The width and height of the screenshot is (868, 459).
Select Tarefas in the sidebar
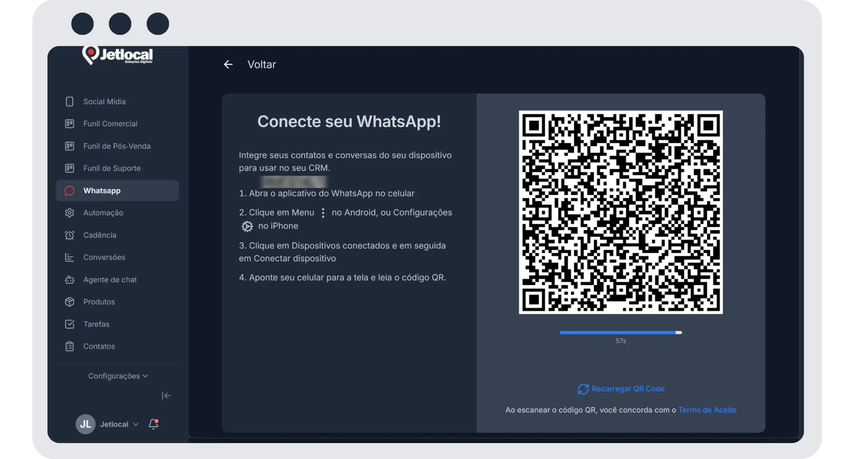pos(117,324)
